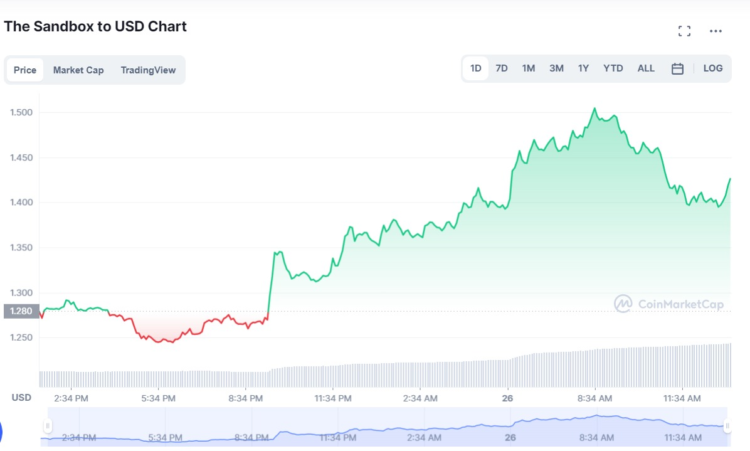The height and width of the screenshot is (451, 750).
Task: Open the fullscreen chart icon
Action: point(684,31)
